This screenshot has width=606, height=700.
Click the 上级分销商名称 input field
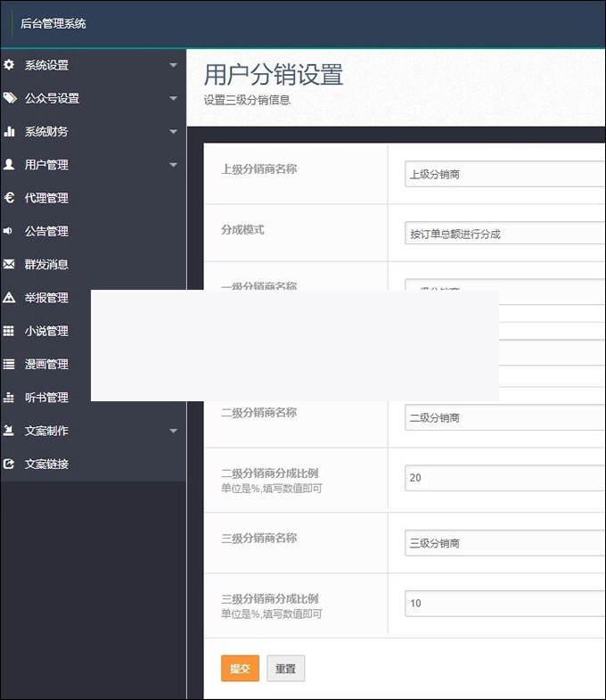click(x=504, y=174)
